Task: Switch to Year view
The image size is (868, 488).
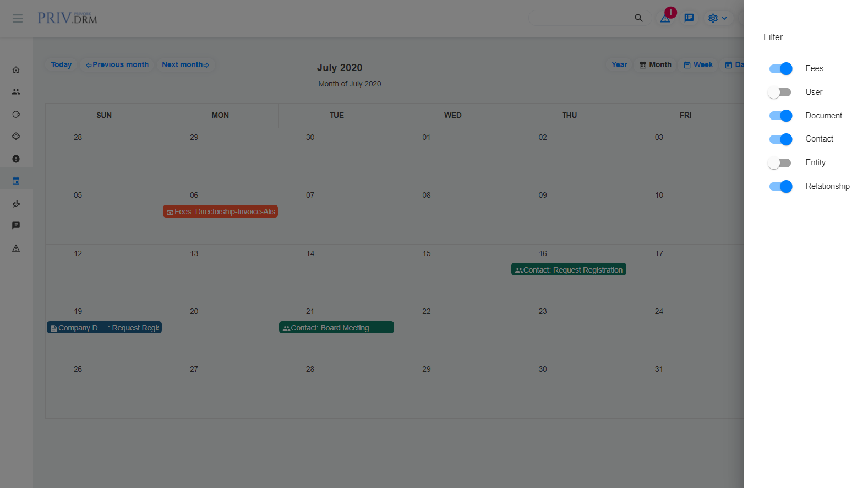Action: pos(619,65)
